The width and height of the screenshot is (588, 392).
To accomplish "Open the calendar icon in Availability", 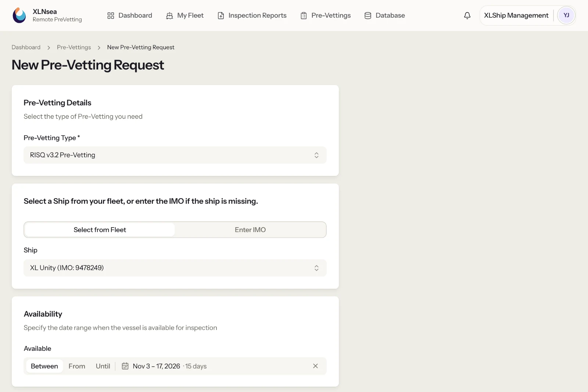I will coord(125,366).
